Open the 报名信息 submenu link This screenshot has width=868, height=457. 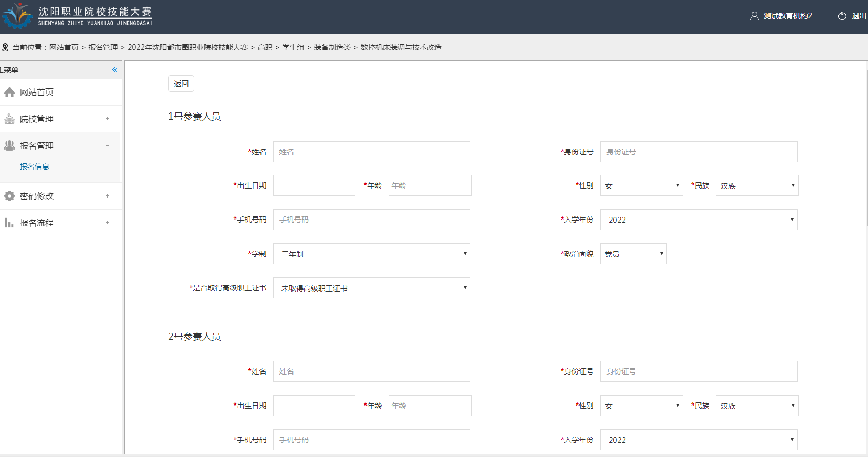(35, 167)
